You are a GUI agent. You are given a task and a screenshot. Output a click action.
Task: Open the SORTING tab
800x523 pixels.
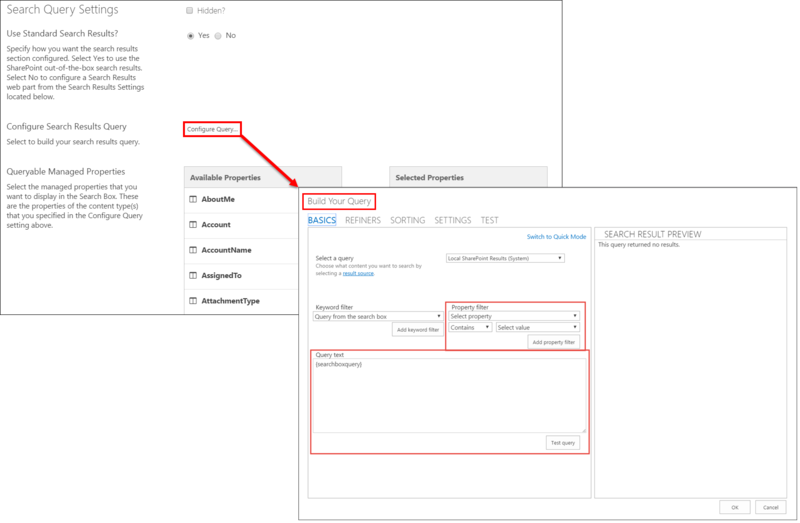[x=407, y=220]
